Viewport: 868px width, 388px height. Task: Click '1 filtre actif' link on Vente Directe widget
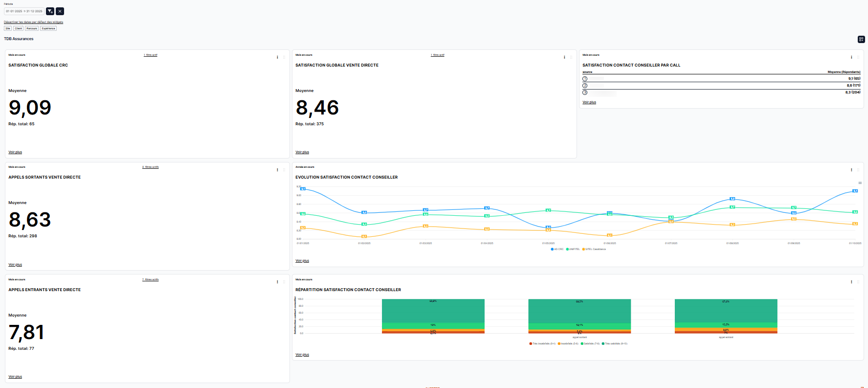pyautogui.click(x=437, y=55)
